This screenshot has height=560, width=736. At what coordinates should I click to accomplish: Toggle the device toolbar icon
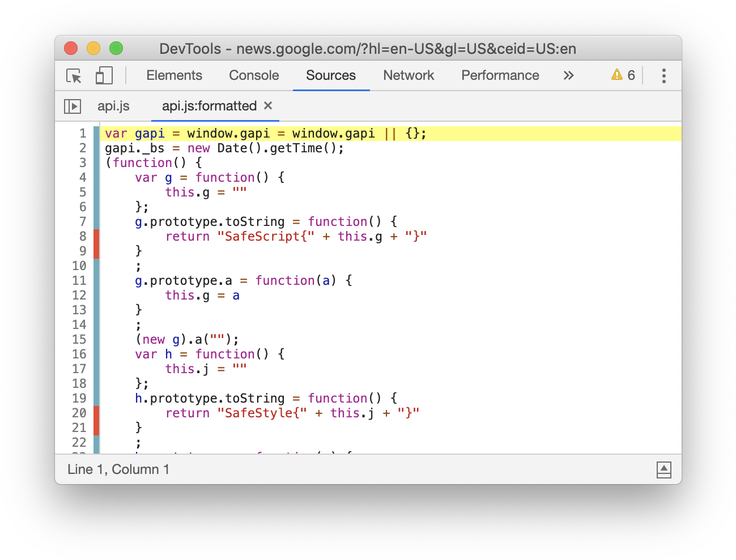pos(104,76)
